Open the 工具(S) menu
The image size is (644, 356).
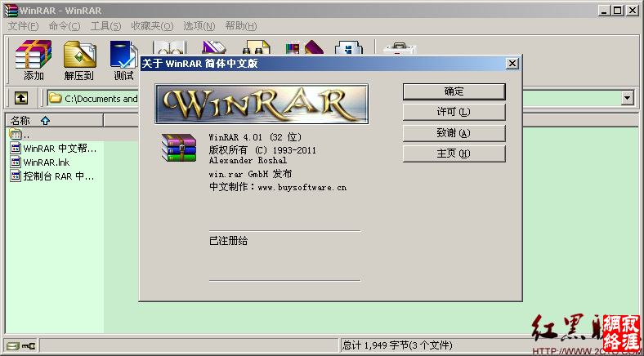coord(105,26)
